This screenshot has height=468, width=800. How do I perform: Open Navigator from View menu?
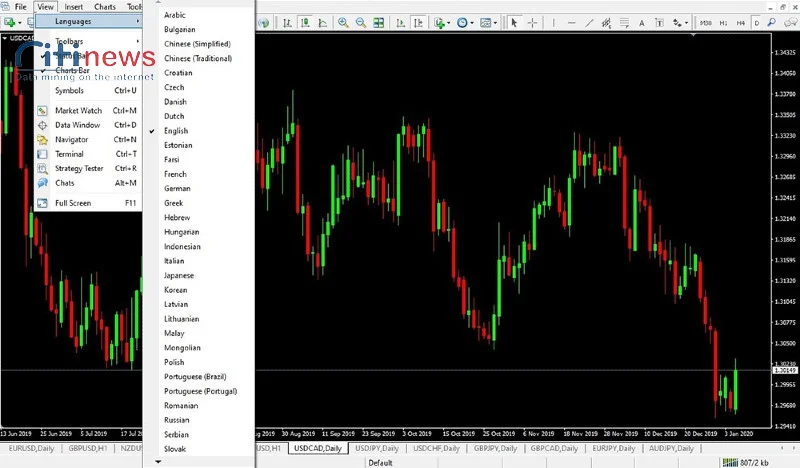pyautogui.click(x=88, y=139)
